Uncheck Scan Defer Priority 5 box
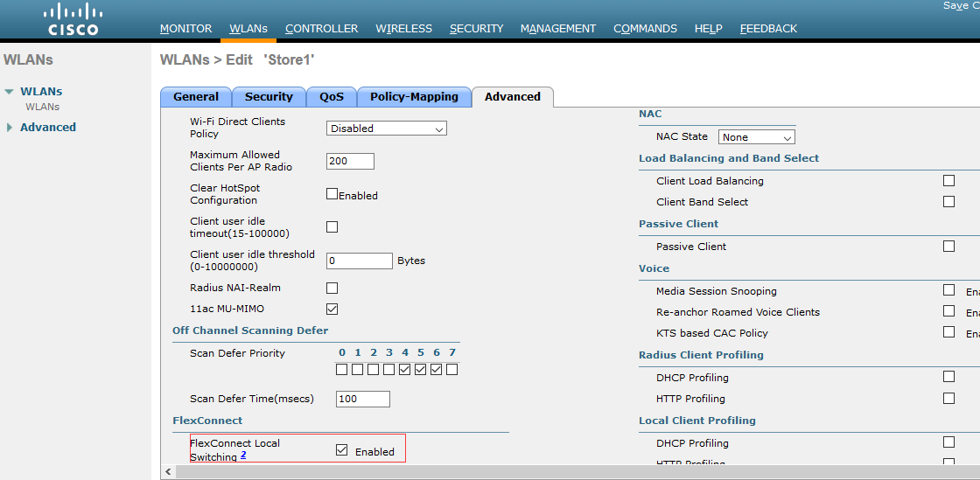This screenshot has width=980, height=480. (x=420, y=370)
